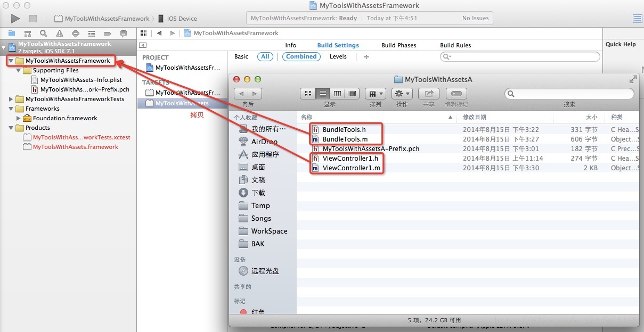The width and height of the screenshot is (644, 332).
Task: Add a build setting with plus button
Action: tap(366, 57)
